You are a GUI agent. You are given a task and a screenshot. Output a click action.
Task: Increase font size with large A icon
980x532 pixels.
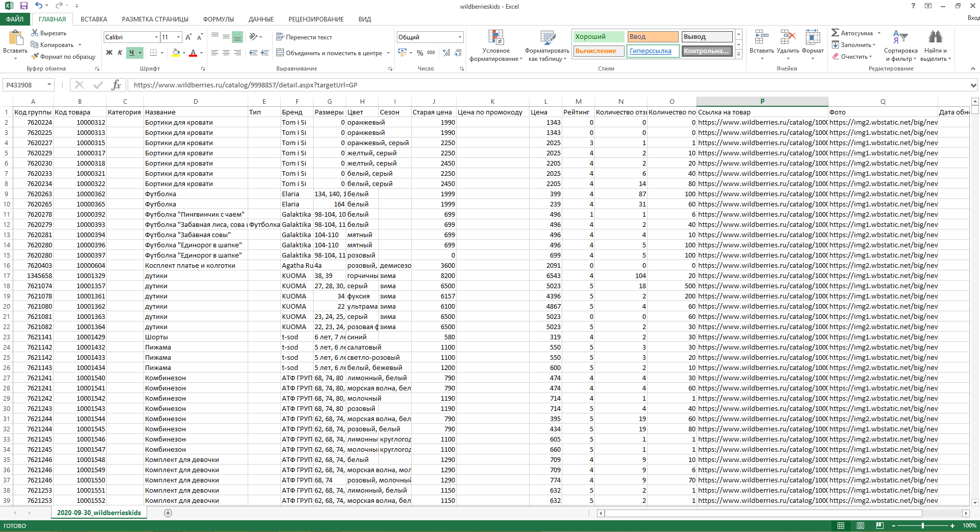point(188,37)
